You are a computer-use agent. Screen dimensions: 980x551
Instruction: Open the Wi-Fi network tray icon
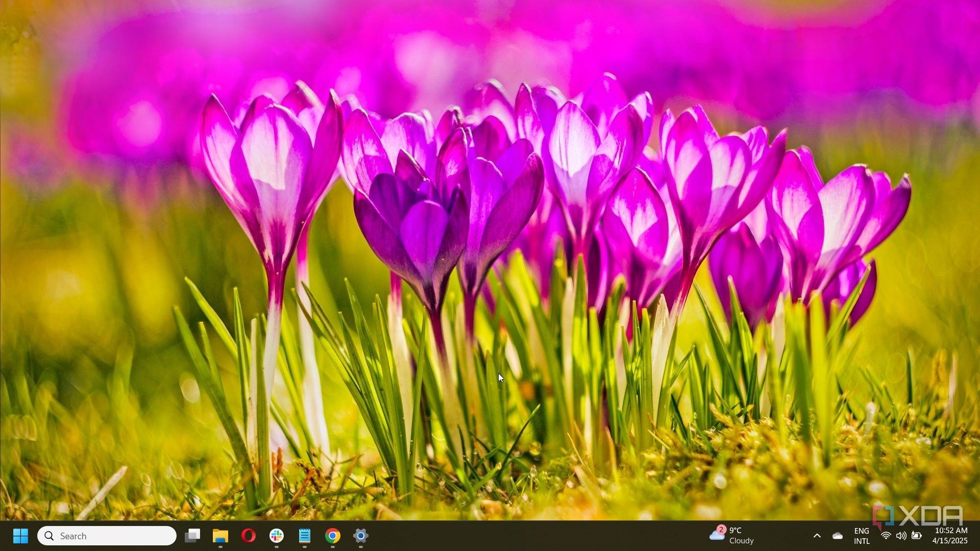[886, 536]
